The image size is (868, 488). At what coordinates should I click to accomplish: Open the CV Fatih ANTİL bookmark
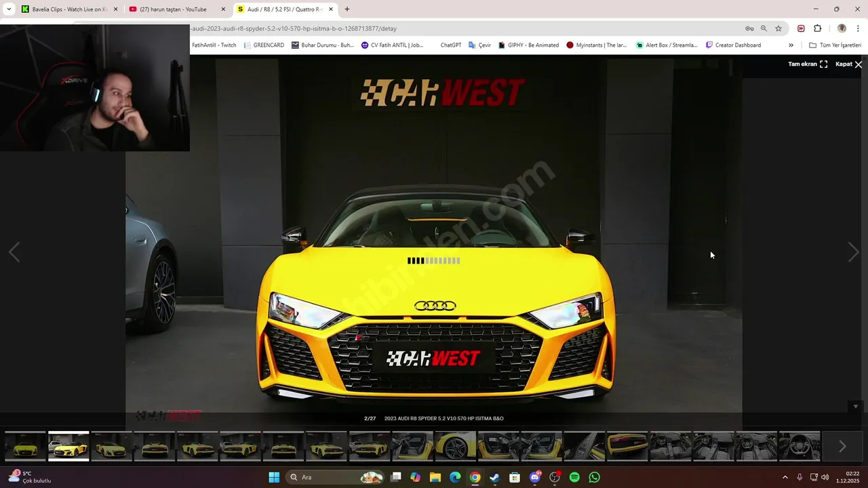[x=392, y=45]
